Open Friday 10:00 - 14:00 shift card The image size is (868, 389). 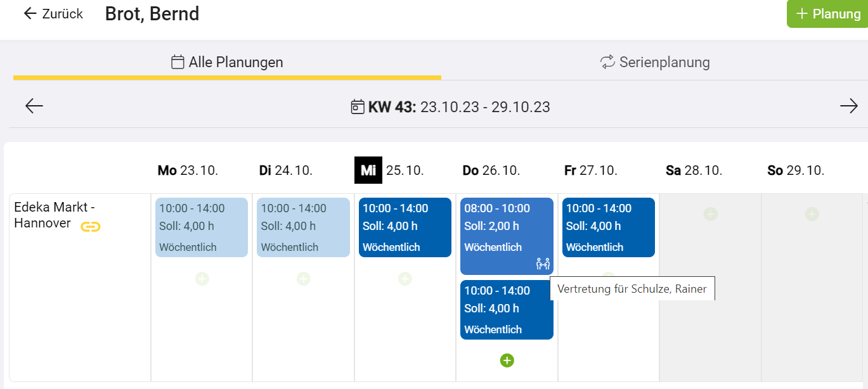[x=608, y=227]
